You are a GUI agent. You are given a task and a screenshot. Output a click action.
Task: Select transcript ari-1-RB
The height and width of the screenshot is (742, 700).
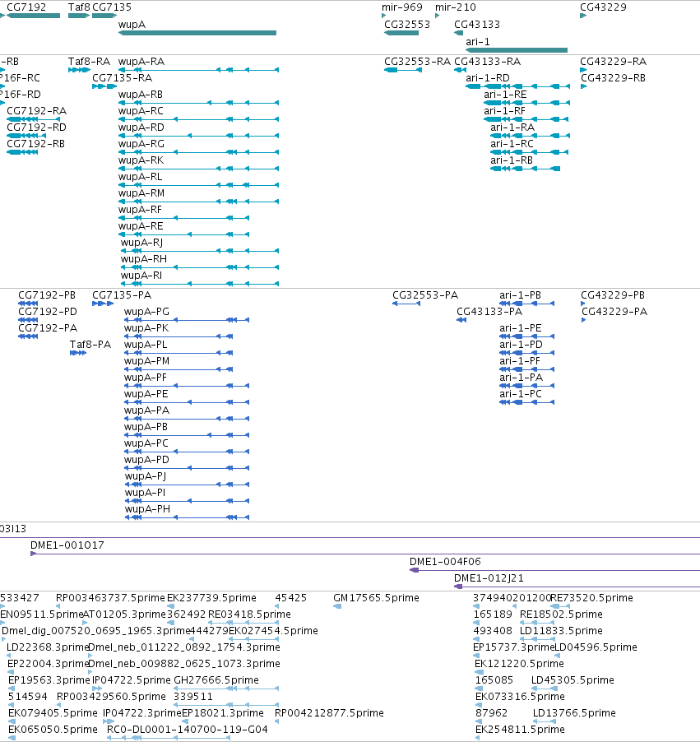click(526, 169)
